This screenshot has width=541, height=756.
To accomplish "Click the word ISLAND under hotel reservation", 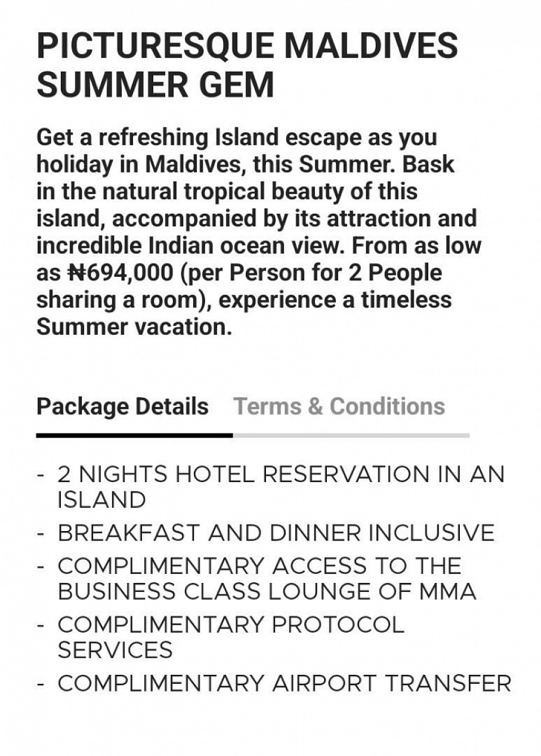I will [x=102, y=500].
